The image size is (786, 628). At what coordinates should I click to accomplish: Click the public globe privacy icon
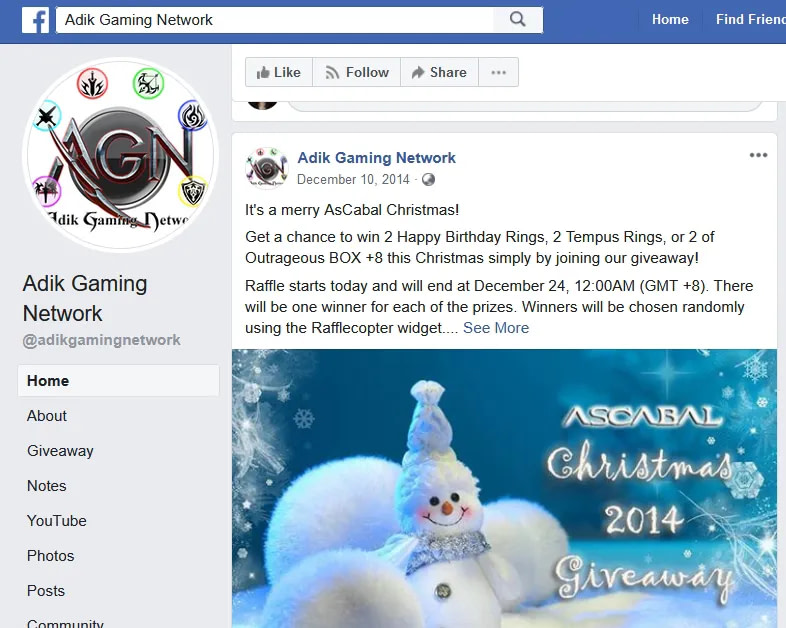click(x=428, y=179)
